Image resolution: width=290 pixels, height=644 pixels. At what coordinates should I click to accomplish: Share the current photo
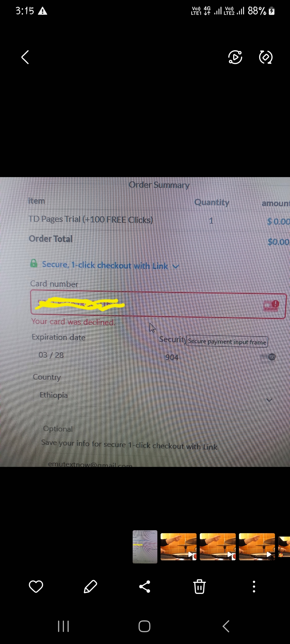point(145,586)
